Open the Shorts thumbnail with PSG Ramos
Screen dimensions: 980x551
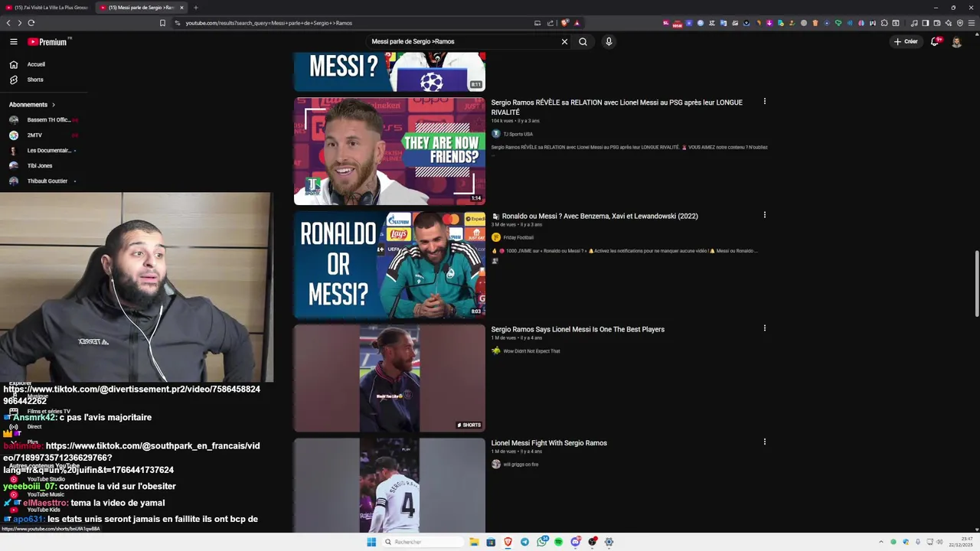[x=390, y=378]
